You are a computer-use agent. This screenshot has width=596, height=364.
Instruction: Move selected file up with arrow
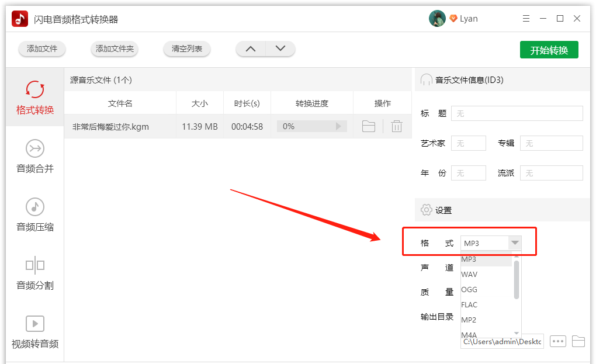click(251, 48)
